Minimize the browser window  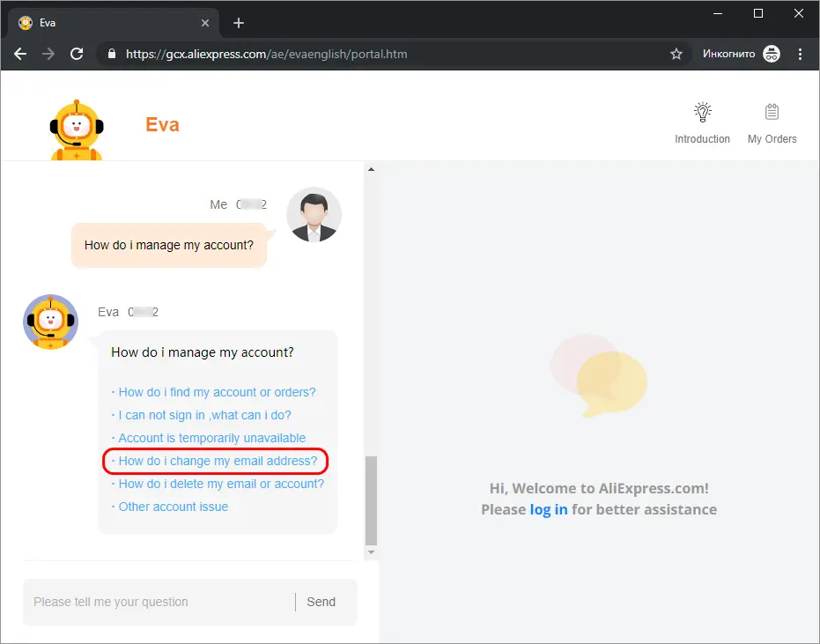[718, 13]
